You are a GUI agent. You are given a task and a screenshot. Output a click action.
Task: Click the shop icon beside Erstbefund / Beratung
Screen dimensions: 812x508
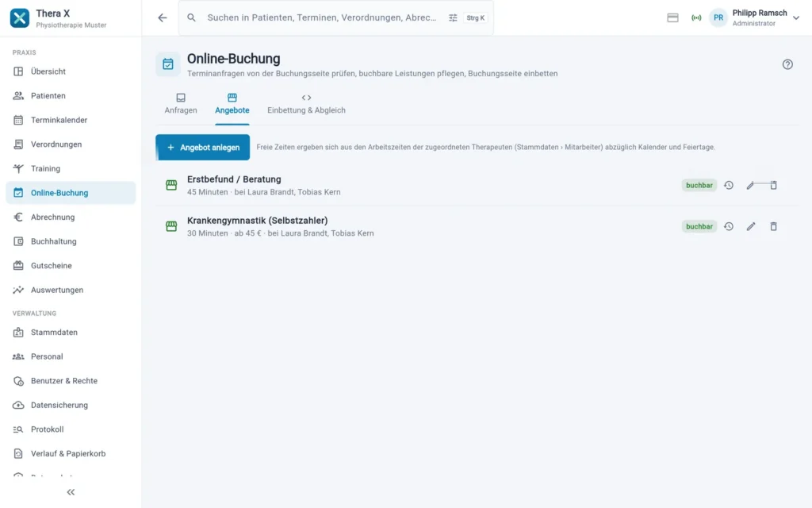point(171,185)
